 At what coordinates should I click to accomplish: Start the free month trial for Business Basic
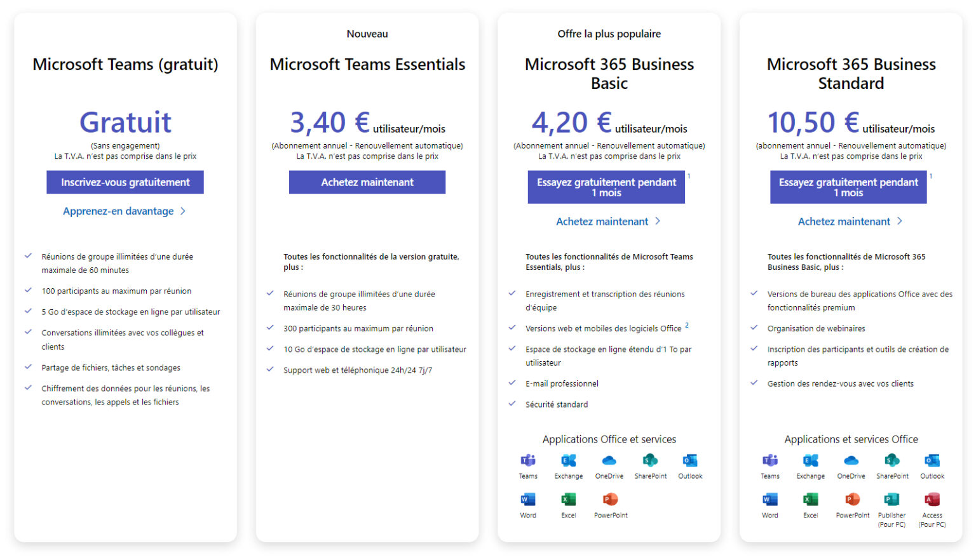click(x=606, y=187)
